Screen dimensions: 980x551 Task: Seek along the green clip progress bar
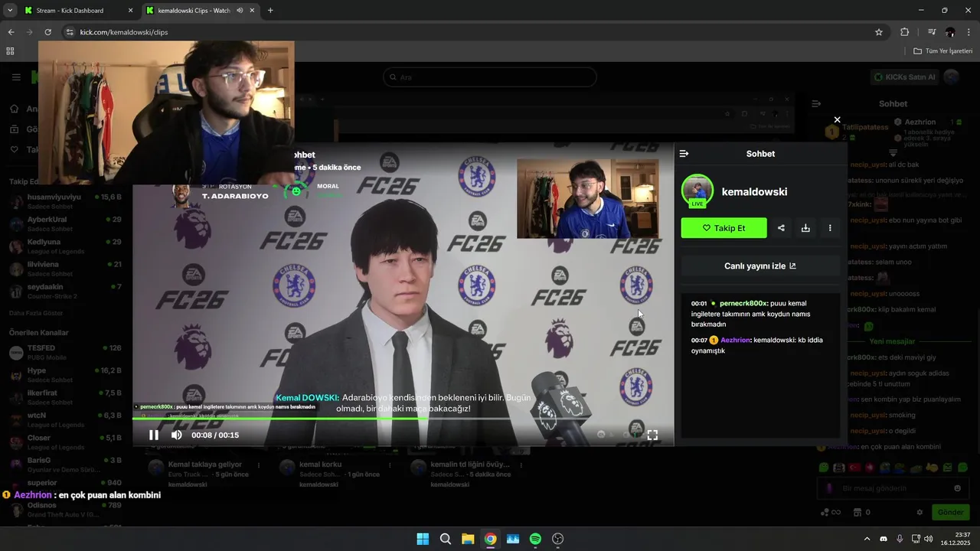click(403, 418)
